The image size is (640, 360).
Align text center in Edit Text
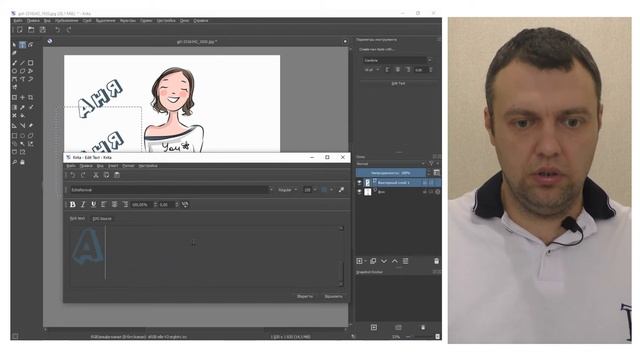pos(115,204)
